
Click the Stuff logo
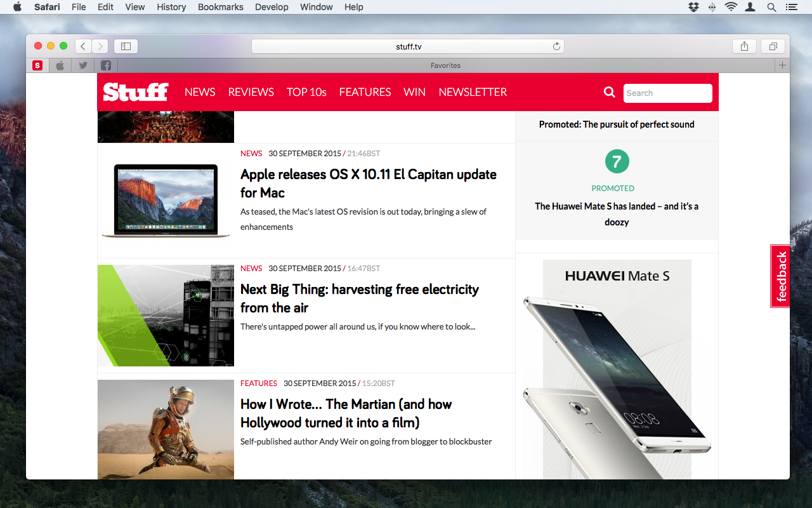(136, 92)
